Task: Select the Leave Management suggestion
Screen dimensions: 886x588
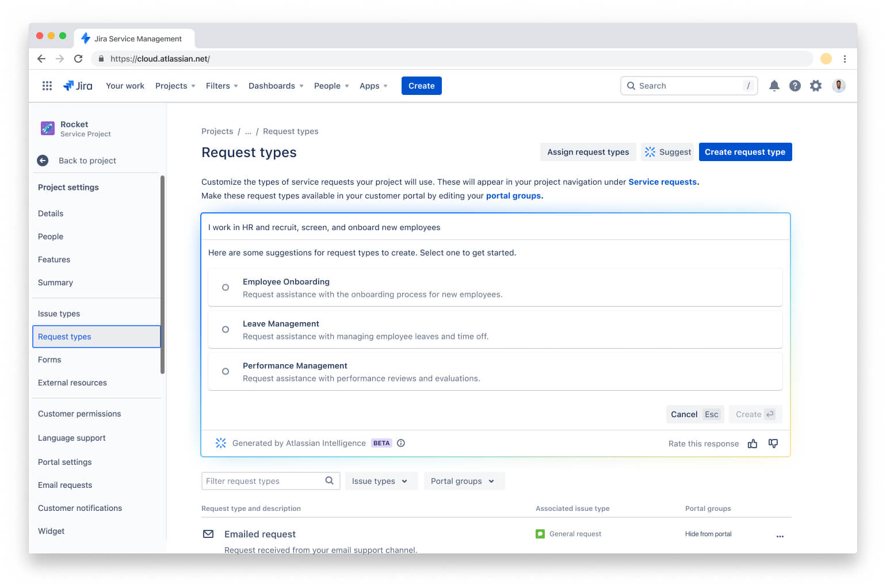Action: 225,329
